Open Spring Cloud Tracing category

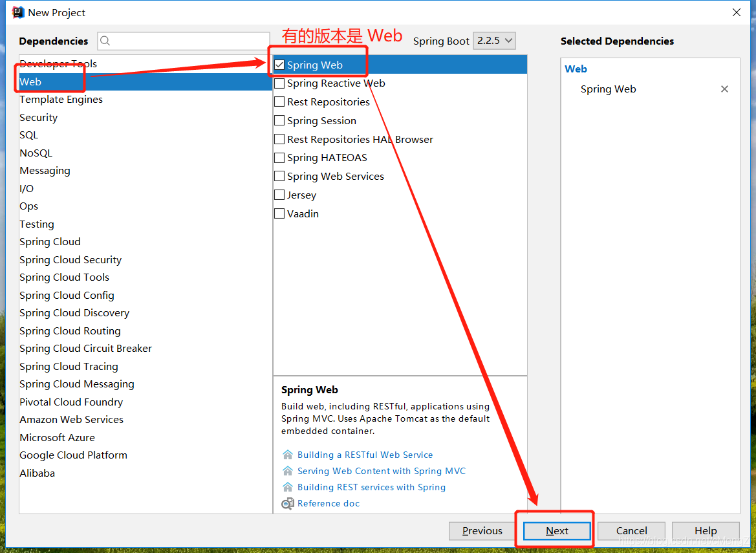(146, 367)
